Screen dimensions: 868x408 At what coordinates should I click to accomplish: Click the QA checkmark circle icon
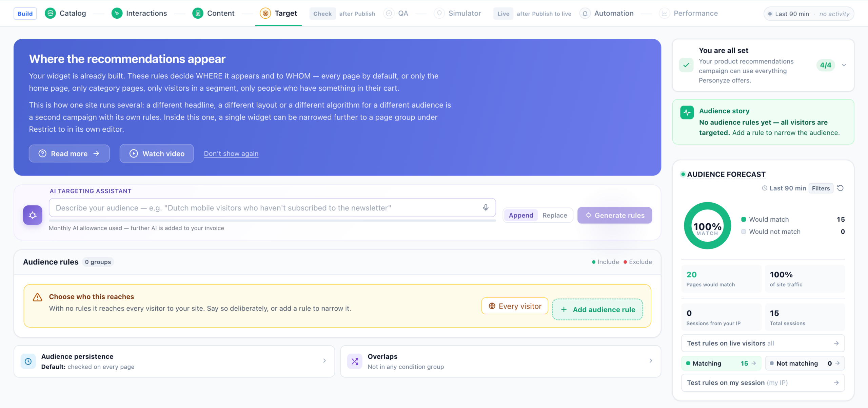[x=389, y=13]
